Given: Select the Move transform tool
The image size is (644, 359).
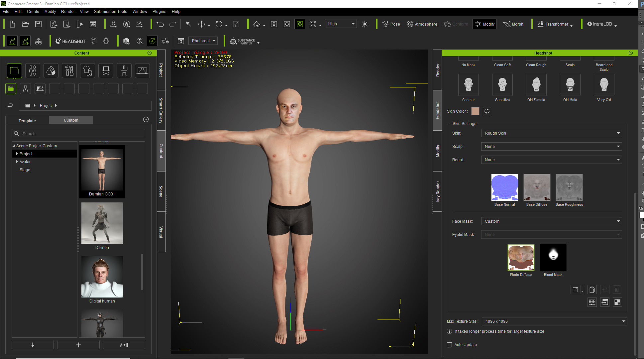Looking at the screenshot, I should click(x=201, y=24).
